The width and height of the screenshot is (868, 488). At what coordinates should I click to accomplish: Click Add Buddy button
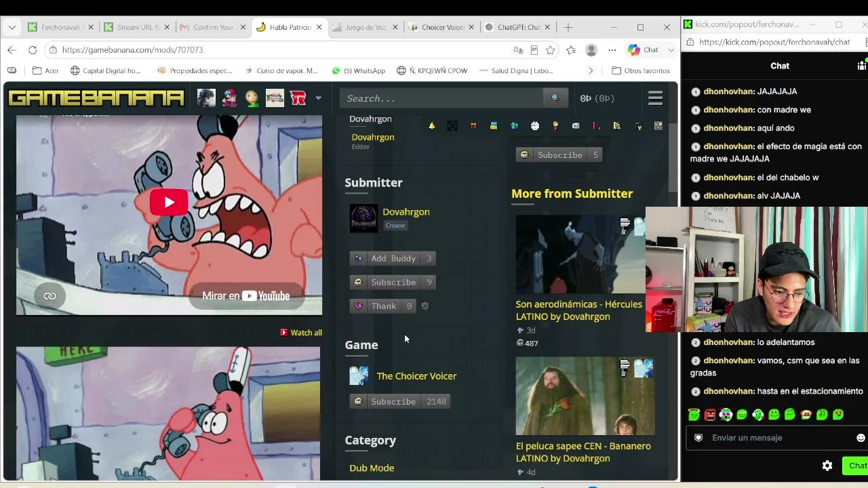click(393, 258)
